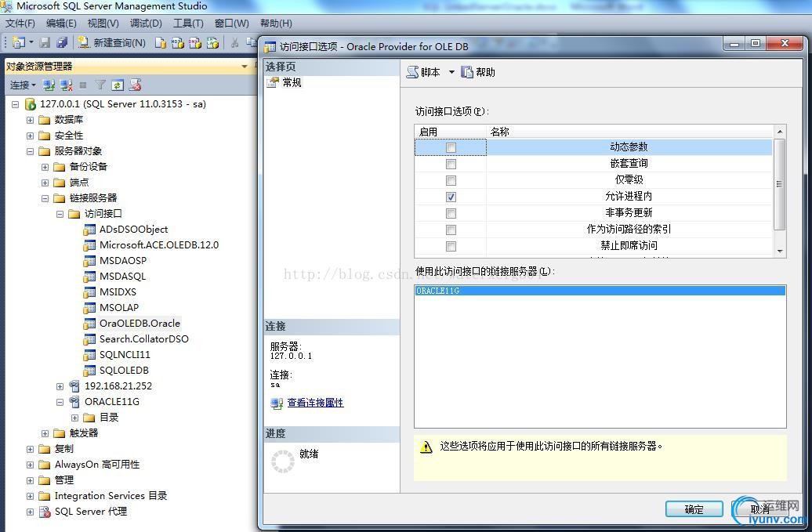Open a new MDX query
This screenshot has width=812, height=532.
click(x=178, y=43)
